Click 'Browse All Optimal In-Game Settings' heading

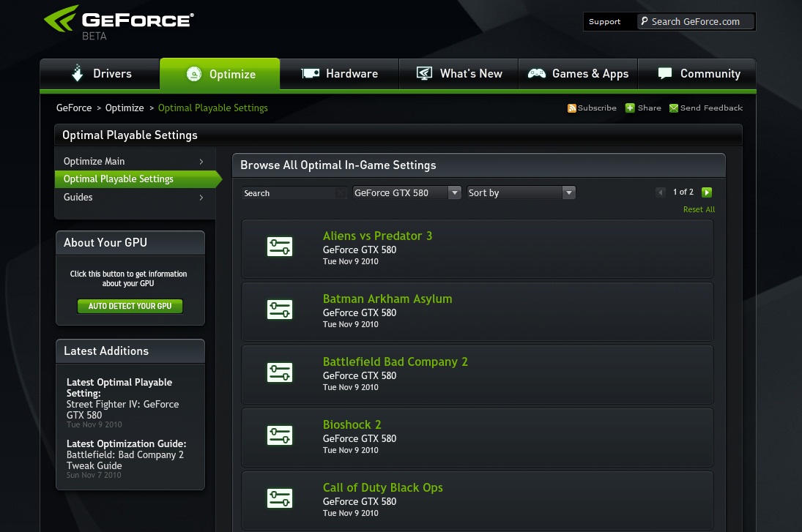point(338,165)
